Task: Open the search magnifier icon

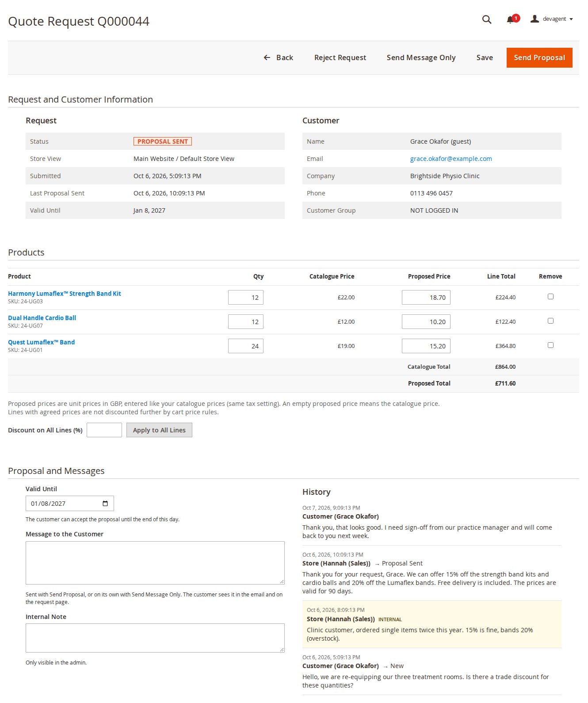Action: (x=487, y=19)
